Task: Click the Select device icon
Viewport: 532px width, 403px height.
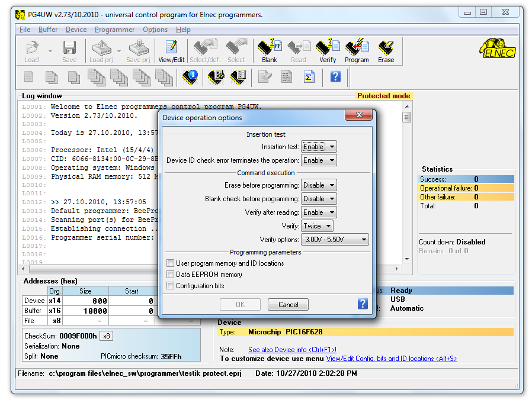Action: click(236, 51)
